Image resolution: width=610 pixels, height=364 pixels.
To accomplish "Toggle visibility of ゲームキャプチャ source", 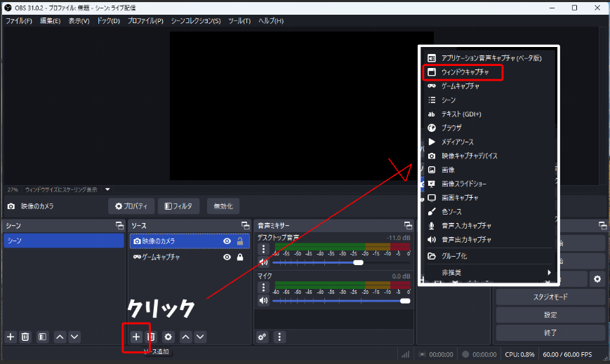I will coord(227,257).
